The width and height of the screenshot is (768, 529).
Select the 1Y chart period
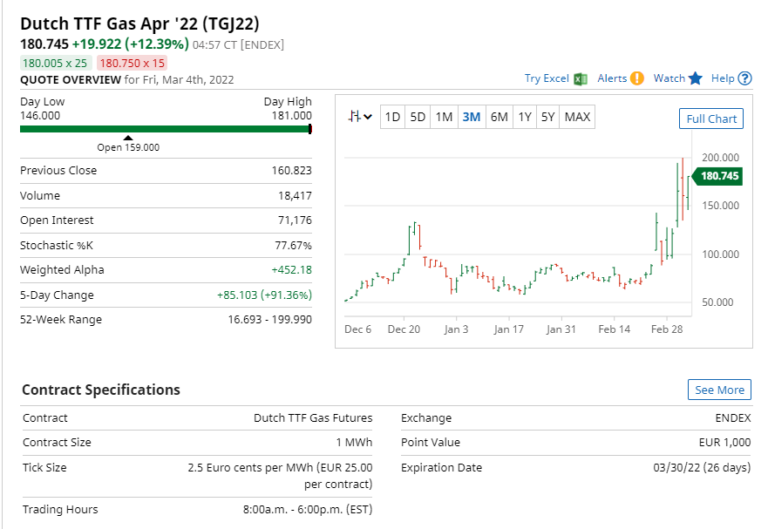point(524,117)
